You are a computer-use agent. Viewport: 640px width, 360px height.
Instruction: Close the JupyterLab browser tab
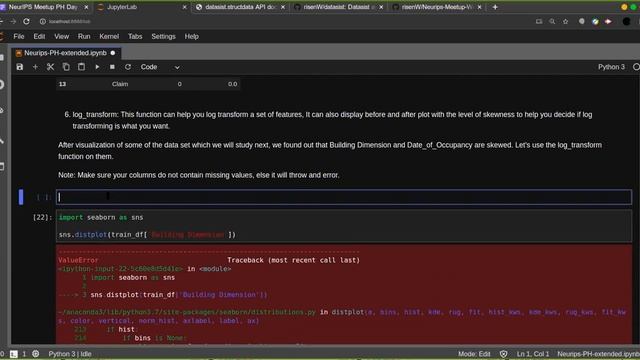184,7
